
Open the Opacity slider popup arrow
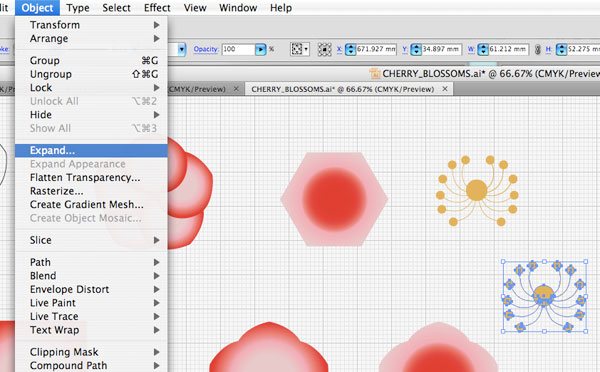click(x=261, y=49)
